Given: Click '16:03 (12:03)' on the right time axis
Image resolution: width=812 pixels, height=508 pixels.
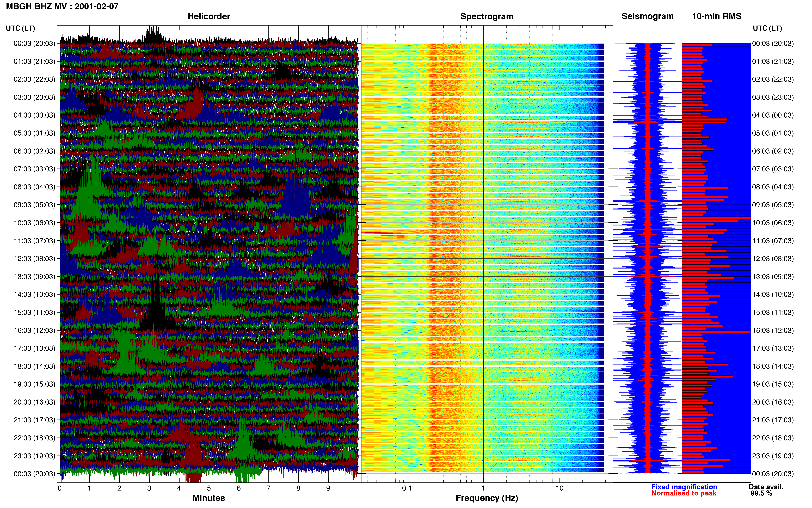Looking at the screenshot, I should (773, 330).
